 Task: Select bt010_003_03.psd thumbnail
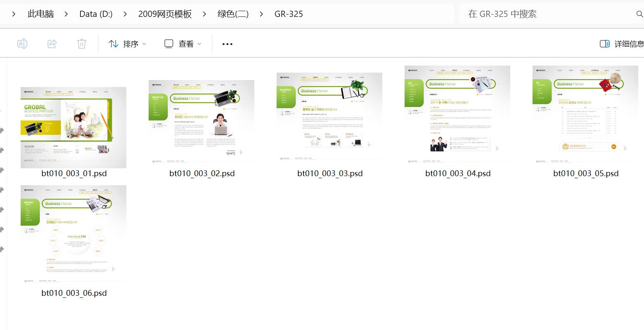(x=329, y=116)
